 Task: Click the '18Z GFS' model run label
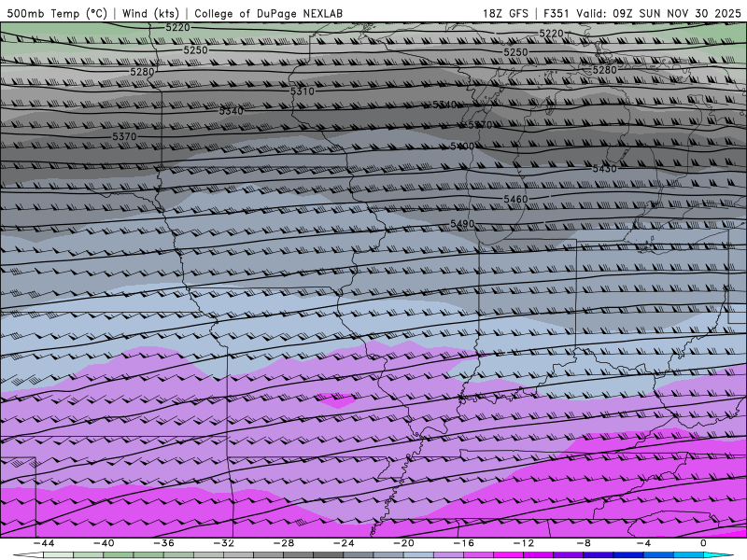[x=505, y=13]
